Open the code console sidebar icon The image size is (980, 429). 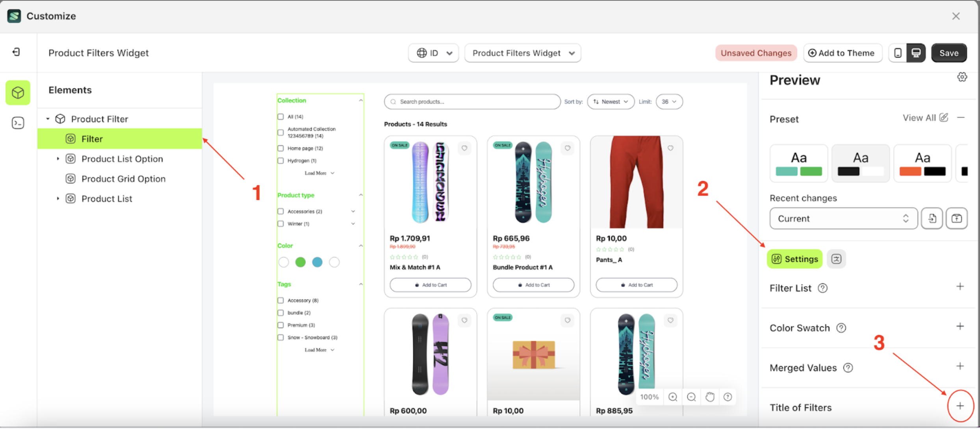pyautogui.click(x=18, y=123)
